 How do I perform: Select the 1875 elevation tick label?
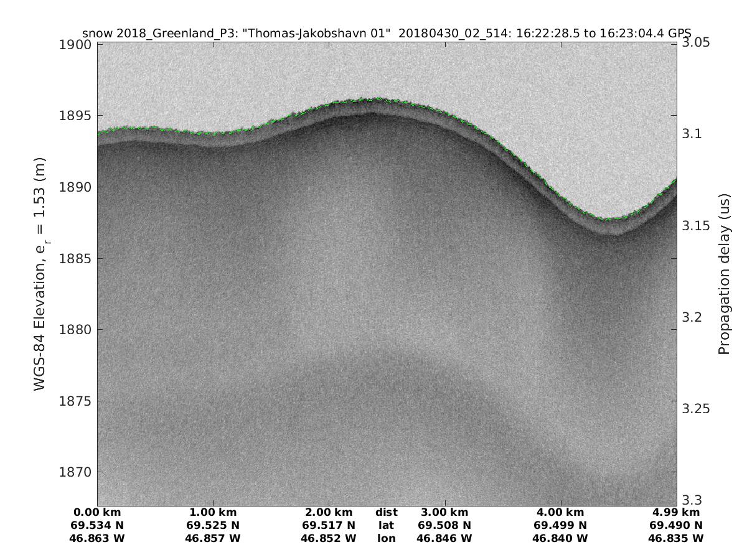pos(77,401)
